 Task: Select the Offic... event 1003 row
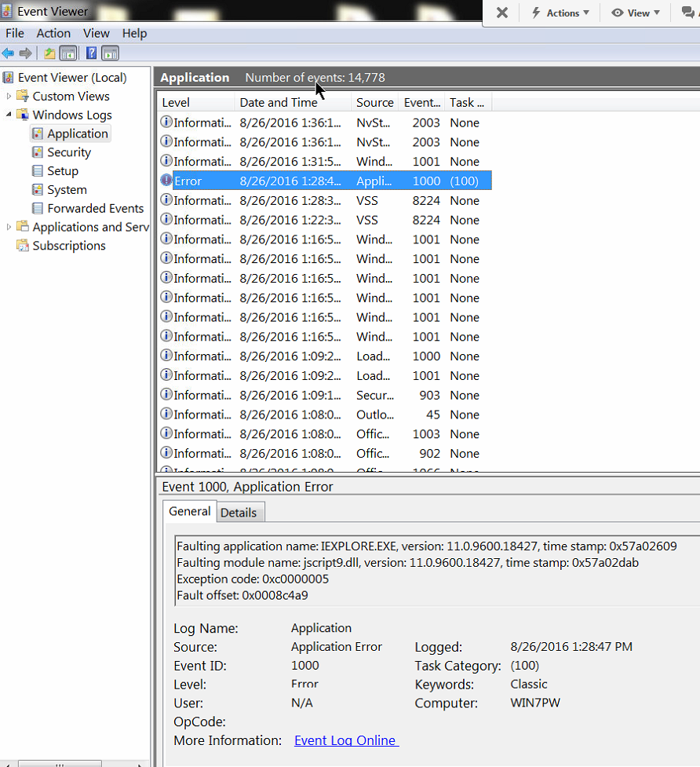[x=325, y=434]
